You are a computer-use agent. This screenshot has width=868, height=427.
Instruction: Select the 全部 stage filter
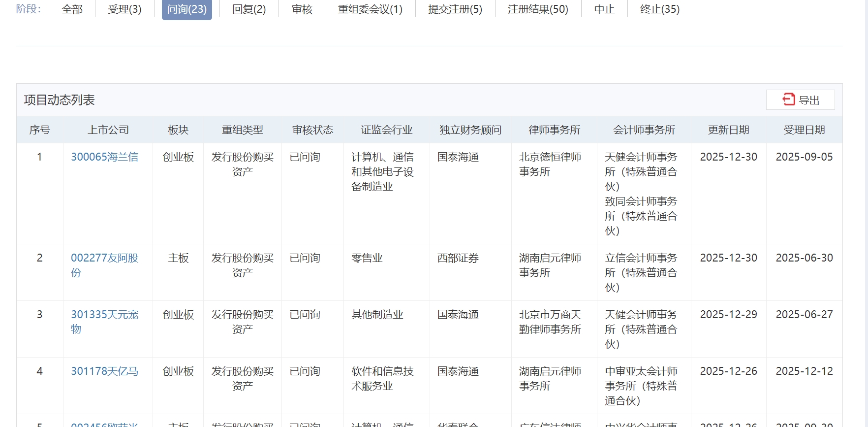tap(72, 9)
